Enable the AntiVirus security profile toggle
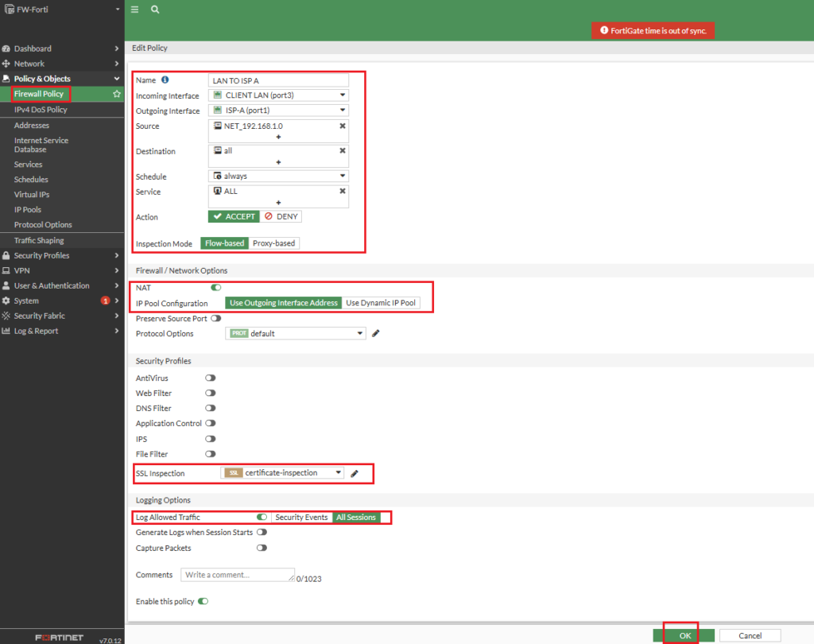This screenshot has width=814, height=644. [211, 378]
